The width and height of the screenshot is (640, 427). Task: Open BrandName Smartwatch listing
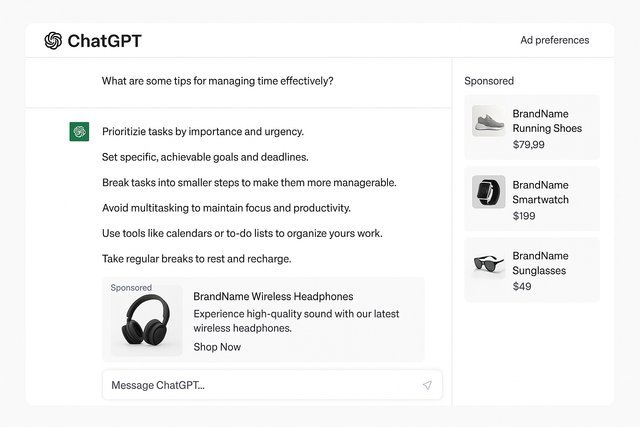click(x=541, y=192)
